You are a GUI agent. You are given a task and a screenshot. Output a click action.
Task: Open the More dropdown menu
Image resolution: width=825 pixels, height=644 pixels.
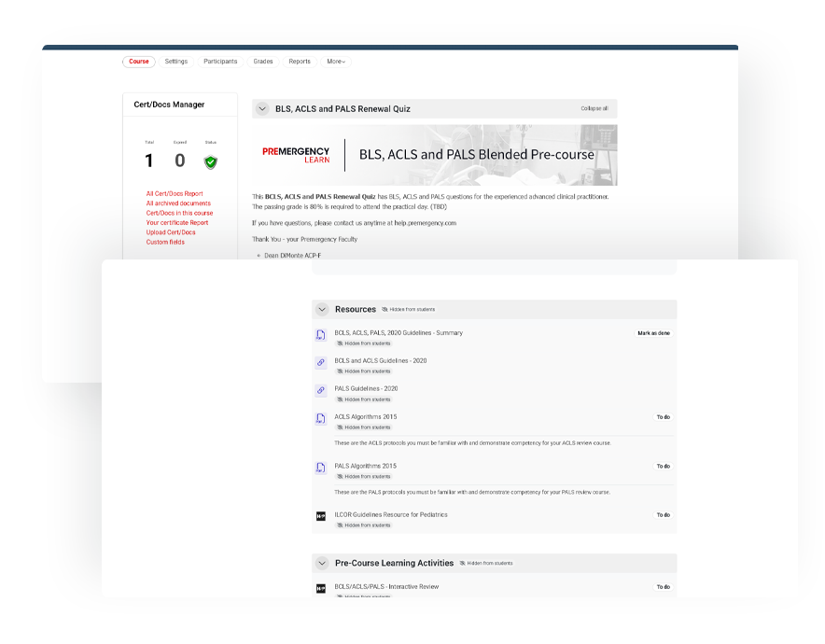coord(336,62)
